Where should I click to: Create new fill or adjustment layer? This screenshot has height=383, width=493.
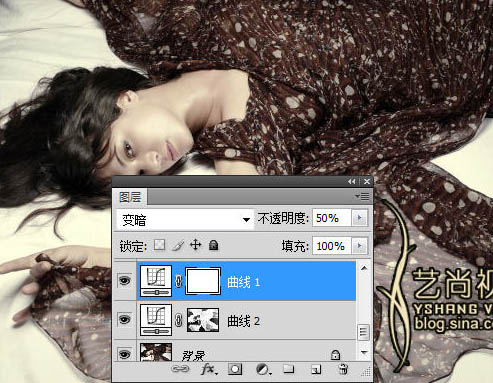point(263,369)
